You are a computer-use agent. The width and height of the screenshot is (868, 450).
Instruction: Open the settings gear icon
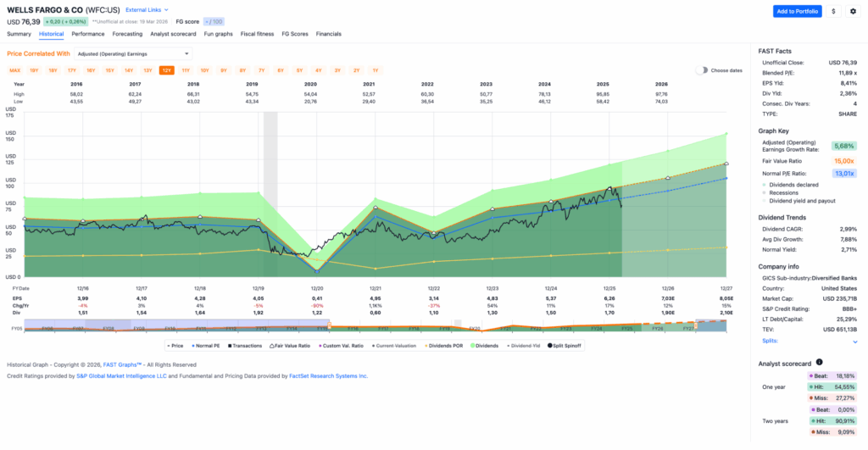[x=853, y=11]
